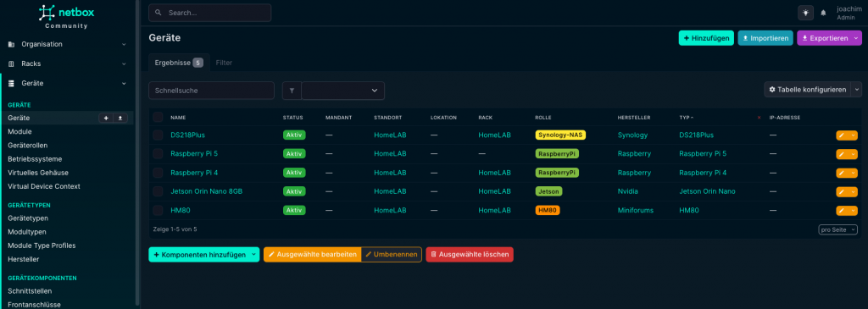Click the Umbenennen button
The image size is (868, 309).
pos(392,254)
